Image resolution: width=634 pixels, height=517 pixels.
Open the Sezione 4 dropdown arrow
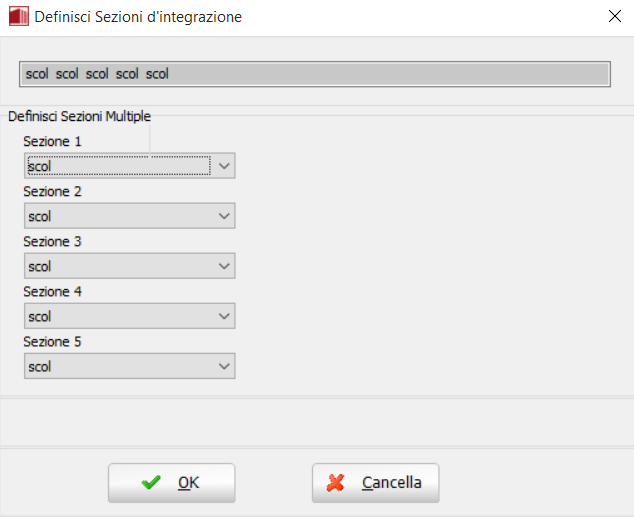(x=224, y=316)
